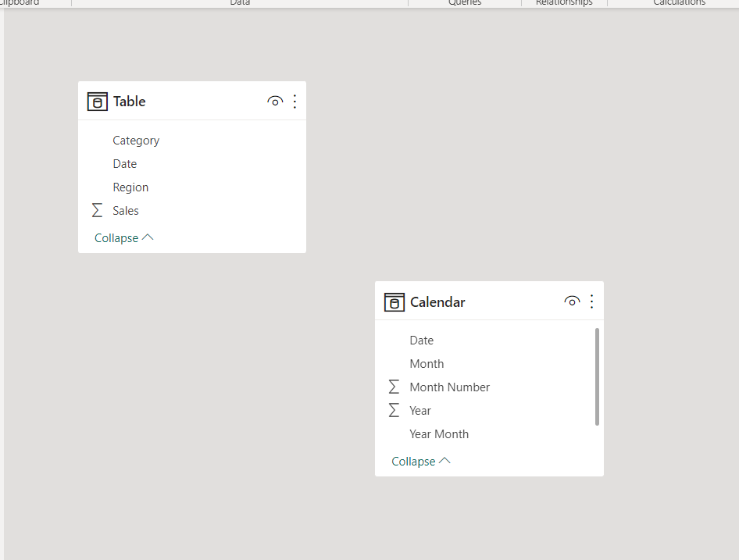Viewport: 739px width, 560px height.
Task: Toggle visibility eye on Calendar card
Action: pos(572,301)
